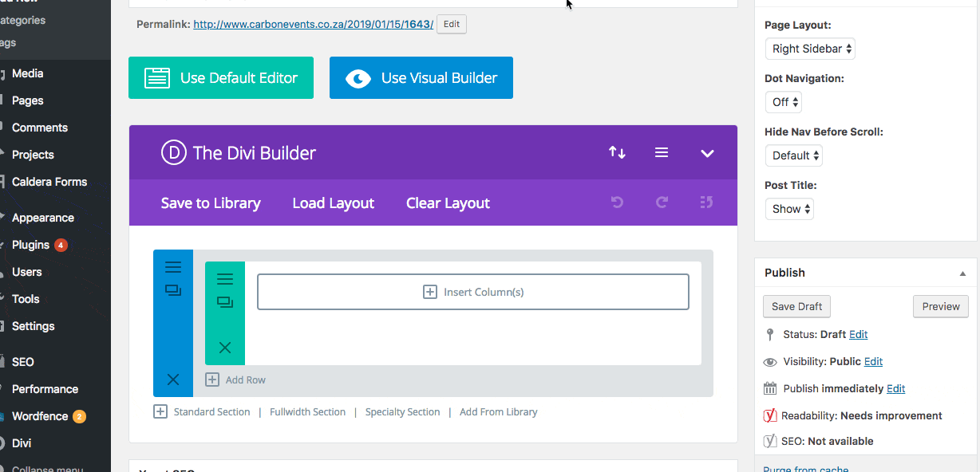Edit the Visibility setting
This screenshot has height=472, width=980.
(873, 362)
